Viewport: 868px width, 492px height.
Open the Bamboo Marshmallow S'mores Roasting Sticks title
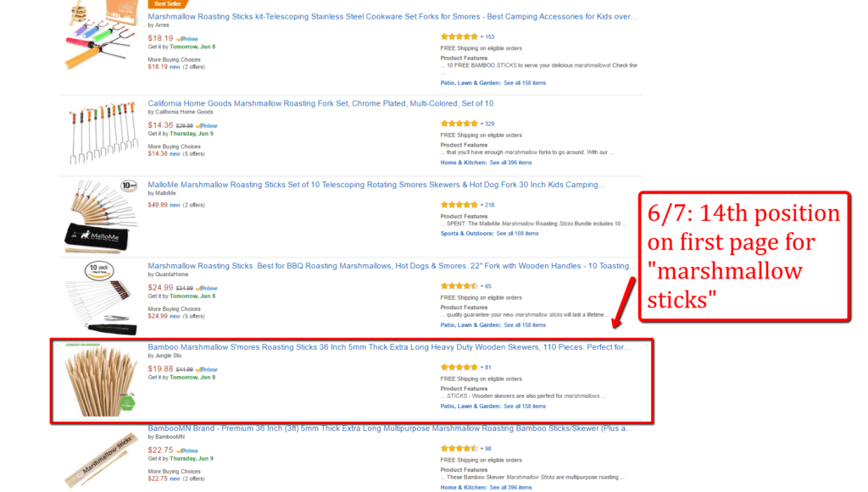coord(388,346)
